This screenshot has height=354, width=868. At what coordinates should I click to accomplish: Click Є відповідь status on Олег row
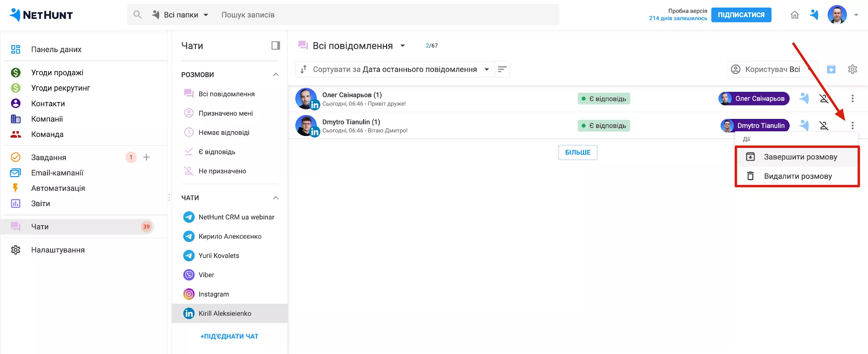pyautogui.click(x=604, y=99)
